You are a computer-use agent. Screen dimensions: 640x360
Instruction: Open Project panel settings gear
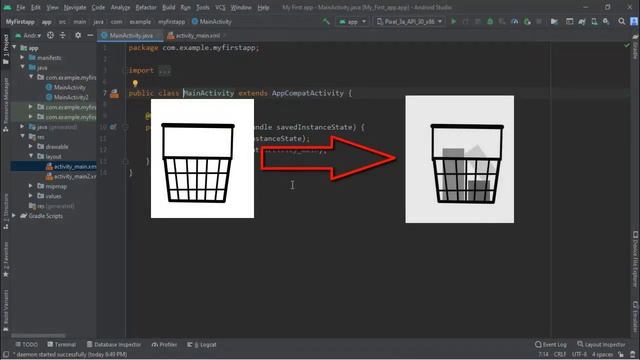[78, 36]
